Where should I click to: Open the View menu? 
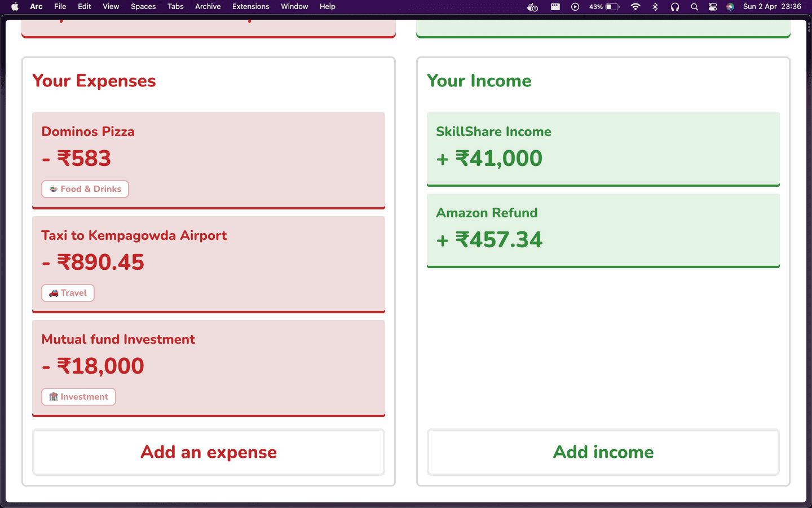tap(111, 7)
